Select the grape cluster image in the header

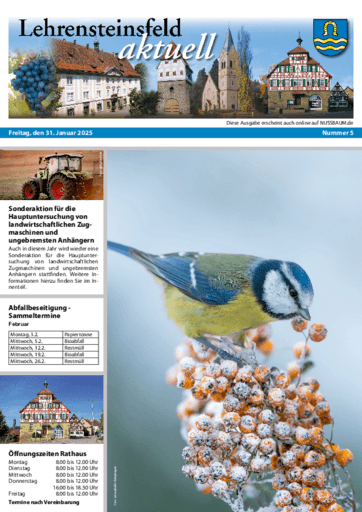coord(34,83)
